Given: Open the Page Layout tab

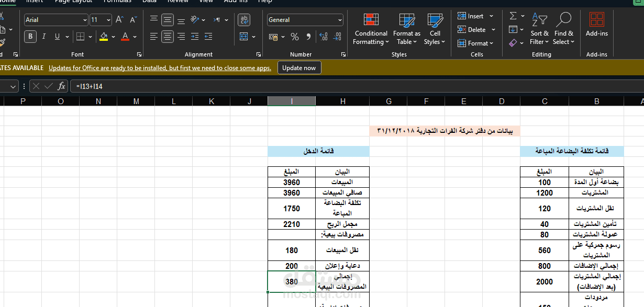Looking at the screenshot, I should (x=73, y=2).
